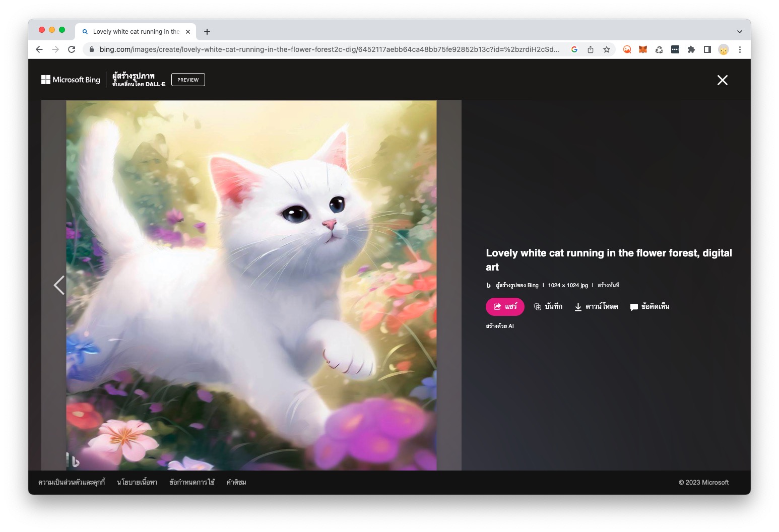Screen dimensions: 779x532
Task: Open the browser share icon
Action: click(x=591, y=49)
